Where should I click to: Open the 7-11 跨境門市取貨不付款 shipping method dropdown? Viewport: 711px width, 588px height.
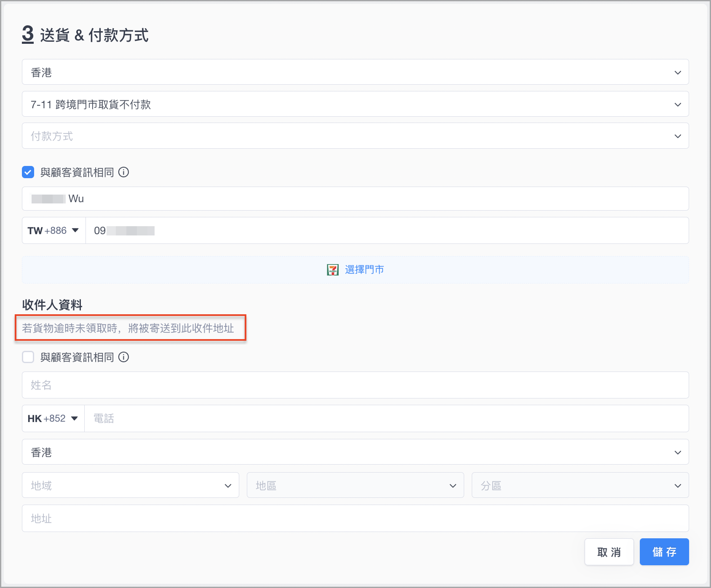point(355,104)
